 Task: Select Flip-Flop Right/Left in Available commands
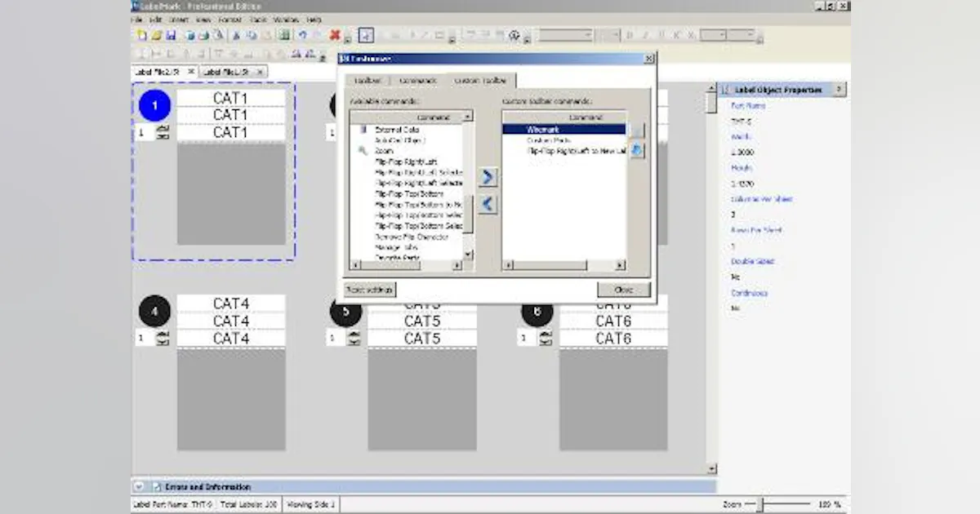408,162
